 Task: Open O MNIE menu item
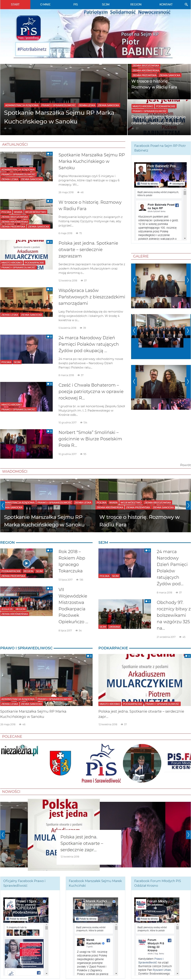click(x=45, y=4)
